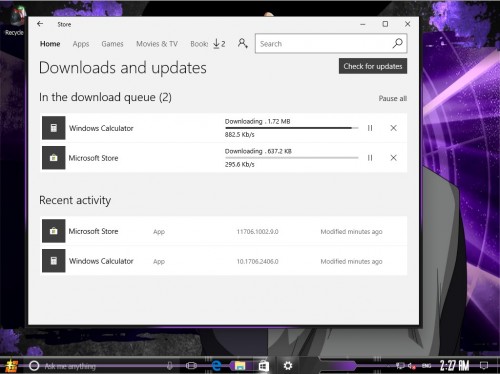Open the Action Center notification icon
Viewport: 500px width, 374px height.
pos(484,366)
